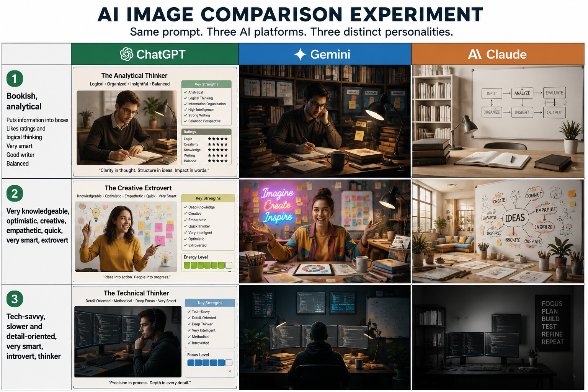Click the Gemini column header
Screen dimensions: 588x392
pos(325,54)
